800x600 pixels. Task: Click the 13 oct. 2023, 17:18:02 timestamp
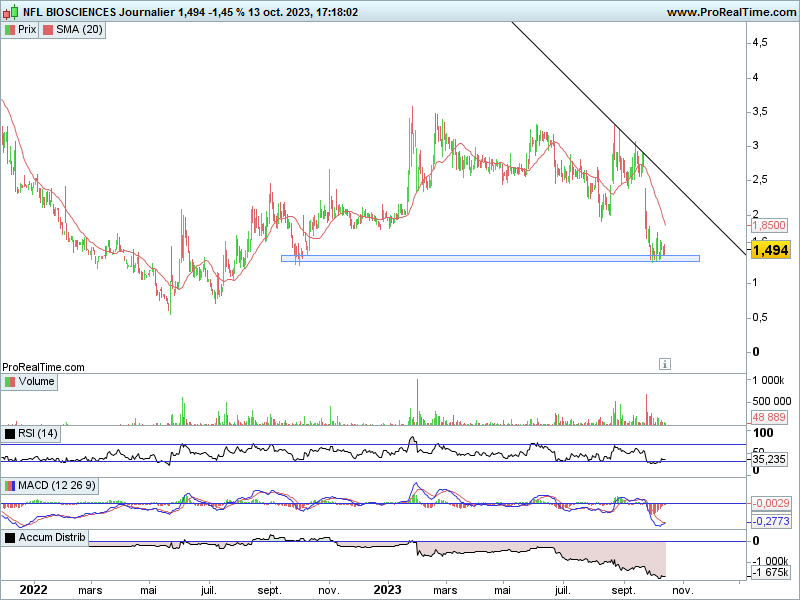[303, 12]
